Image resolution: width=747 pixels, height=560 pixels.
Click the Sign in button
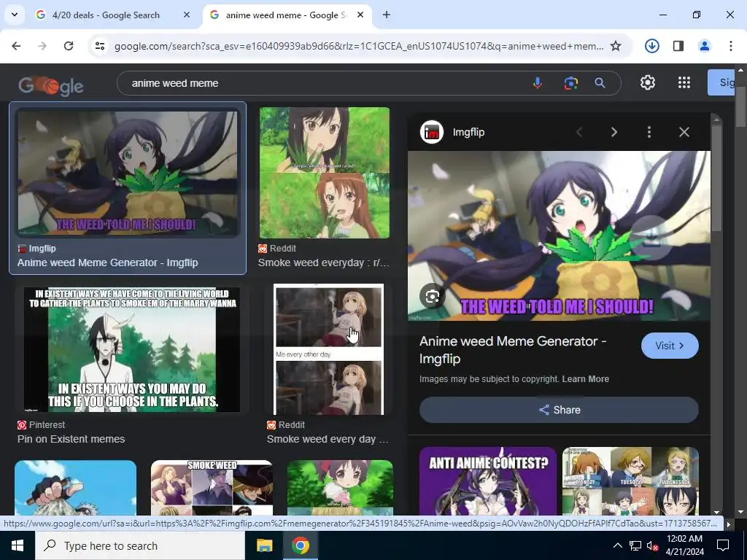coord(721,82)
